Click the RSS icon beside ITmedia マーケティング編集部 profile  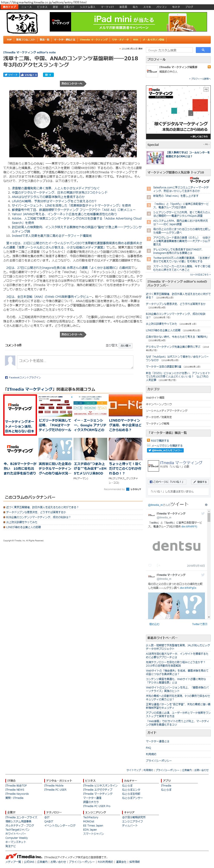tap(209, 67)
